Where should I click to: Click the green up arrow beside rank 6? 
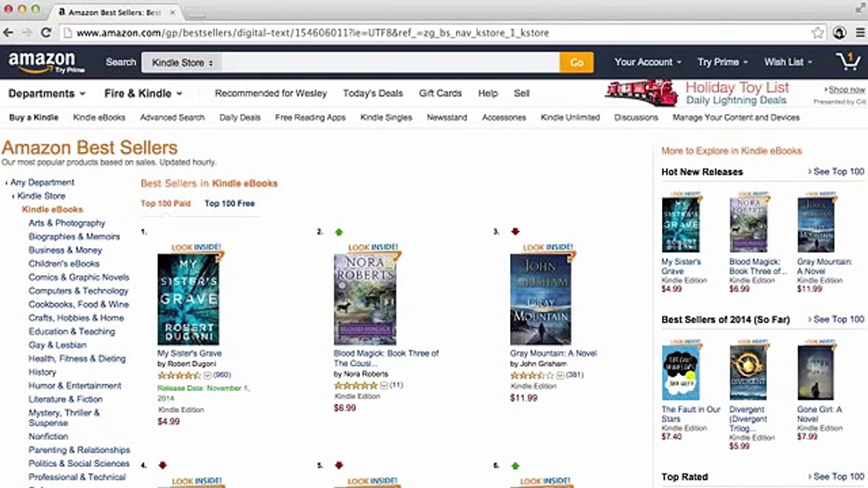515,466
